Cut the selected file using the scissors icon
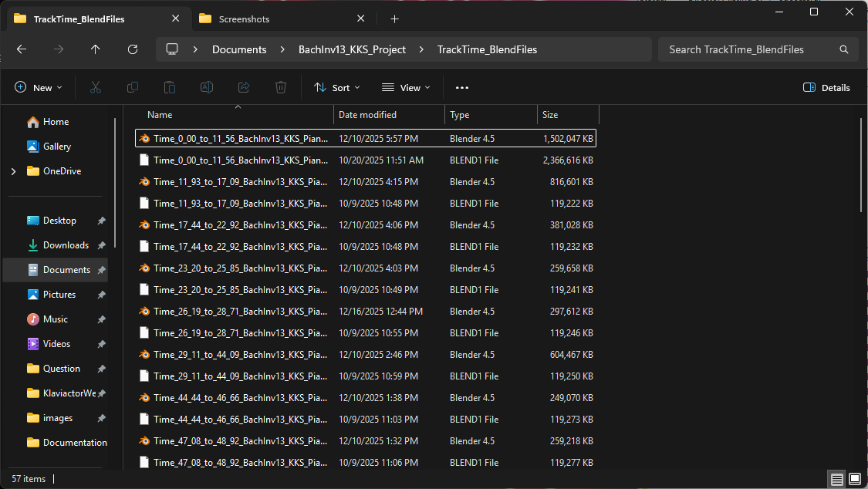The width and height of the screenshot is (868, 489). pos(95,87)
